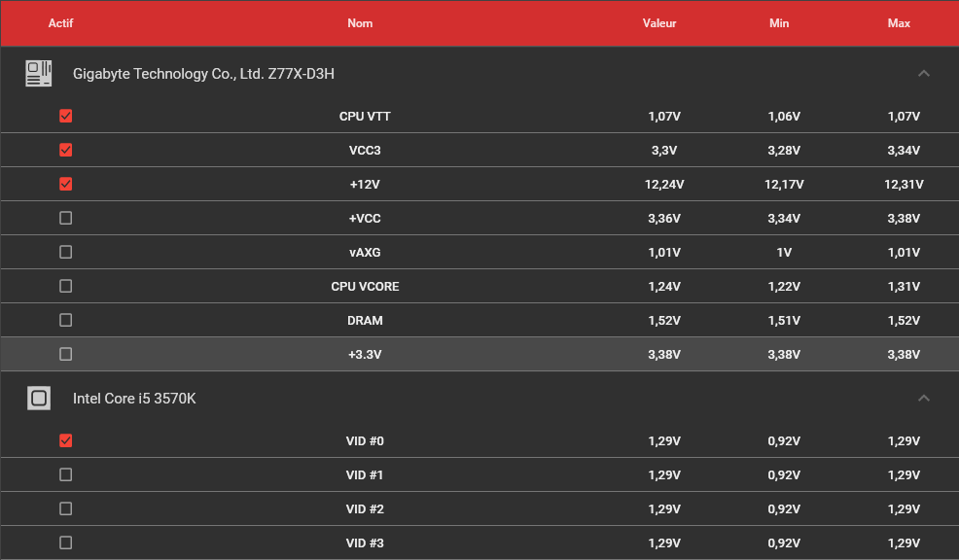Activate the CPU VCORE checkbox
The height and width of the screenshot is (560, 959).
point(65,286)
